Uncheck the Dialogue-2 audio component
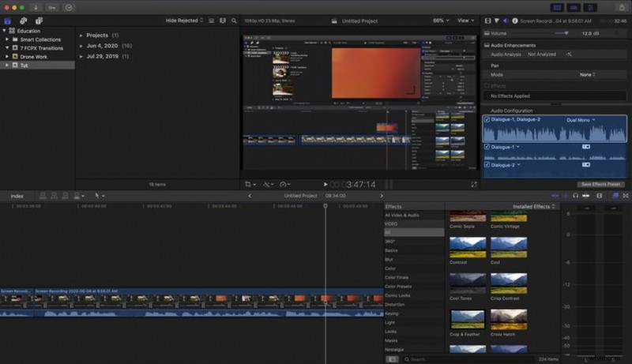The height and width of the screenshot is (364, 632). [487, 165]
